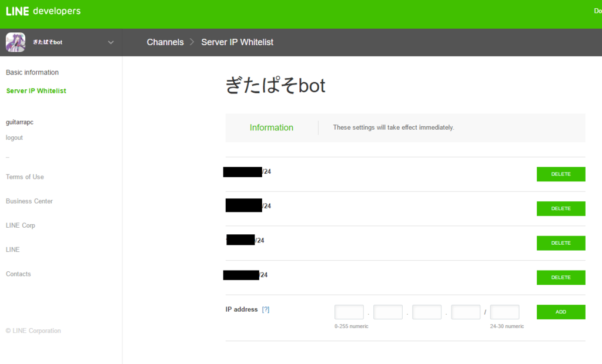The width and height of the screenshot is (602, 364).
Task: Delete the third whitelisted IP entry
Action: tap(561, 243)
